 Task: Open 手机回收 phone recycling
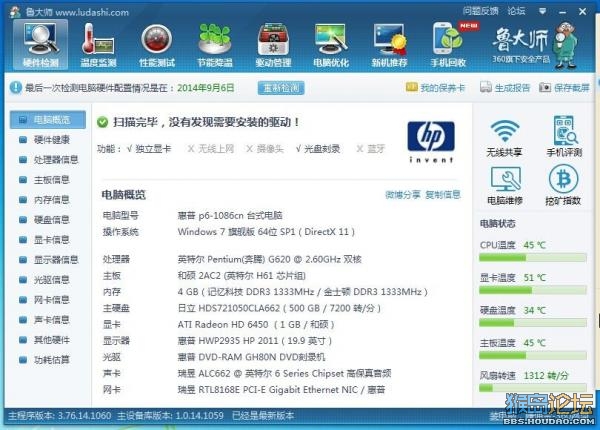[x=448, y=45]
